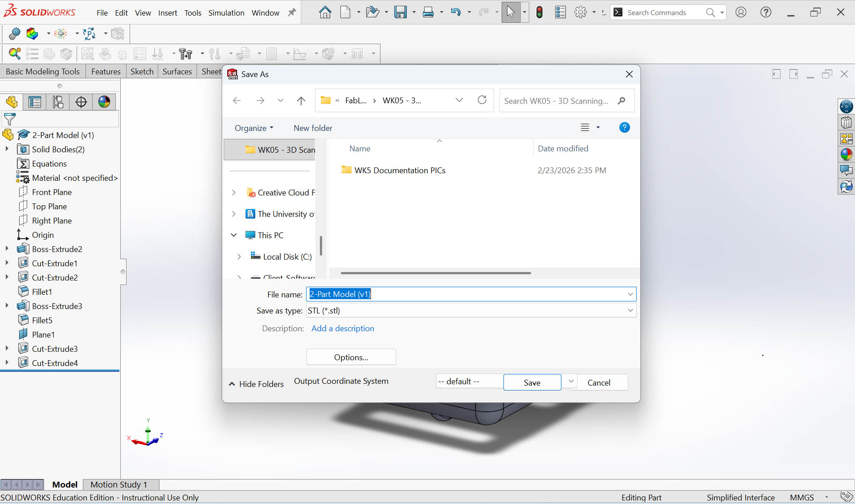Expand the Solid Bodies(2) tree node

tap(7, 149)
